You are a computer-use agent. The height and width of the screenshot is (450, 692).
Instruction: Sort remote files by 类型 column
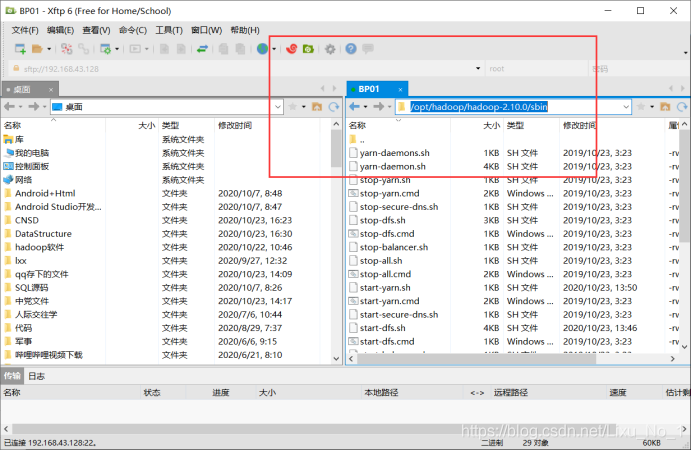click(x=515, y=125)
